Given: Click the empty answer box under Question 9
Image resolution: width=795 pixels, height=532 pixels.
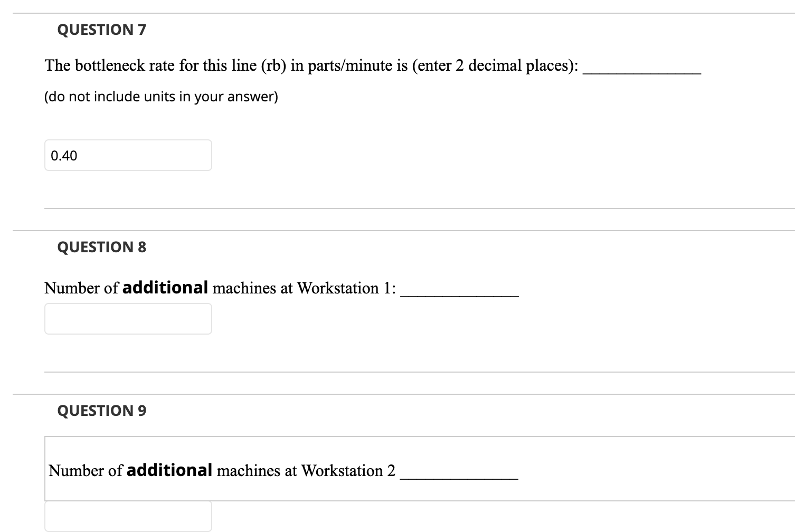Looking at the screenshot, I should (x=128, y=520).
